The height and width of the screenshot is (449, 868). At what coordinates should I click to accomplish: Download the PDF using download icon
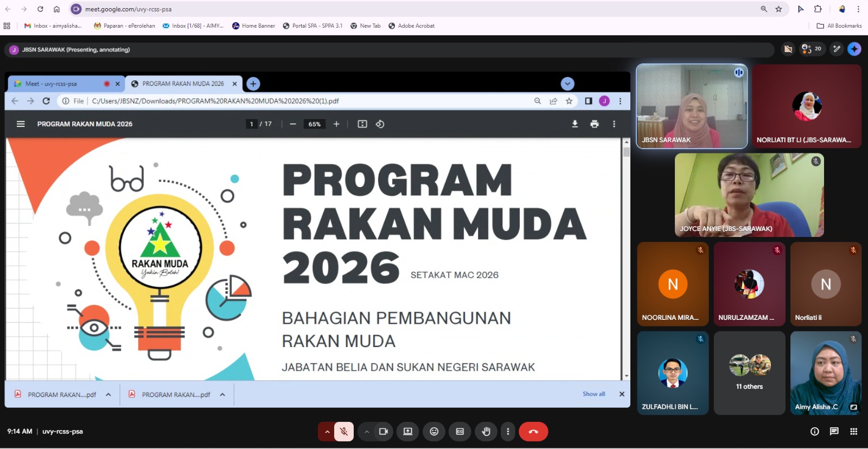point(575,124)
